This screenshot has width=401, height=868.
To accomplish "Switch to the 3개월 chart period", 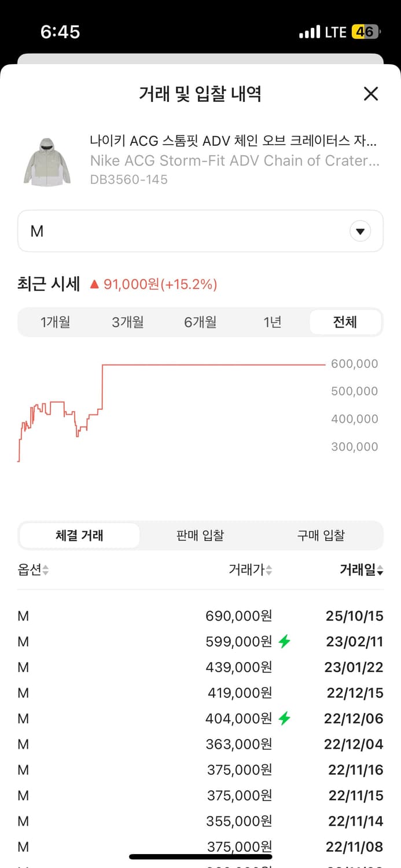I will (x=128, y=322).
